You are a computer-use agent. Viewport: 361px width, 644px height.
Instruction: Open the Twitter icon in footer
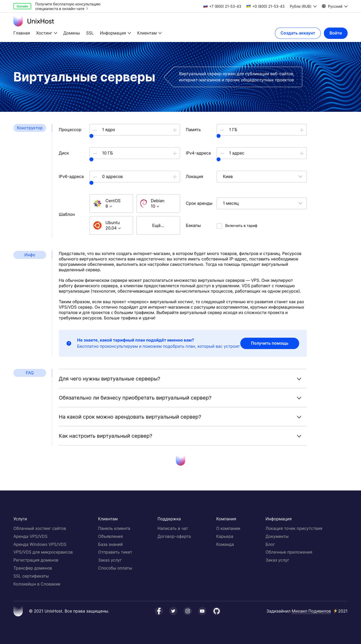point(173,611)
